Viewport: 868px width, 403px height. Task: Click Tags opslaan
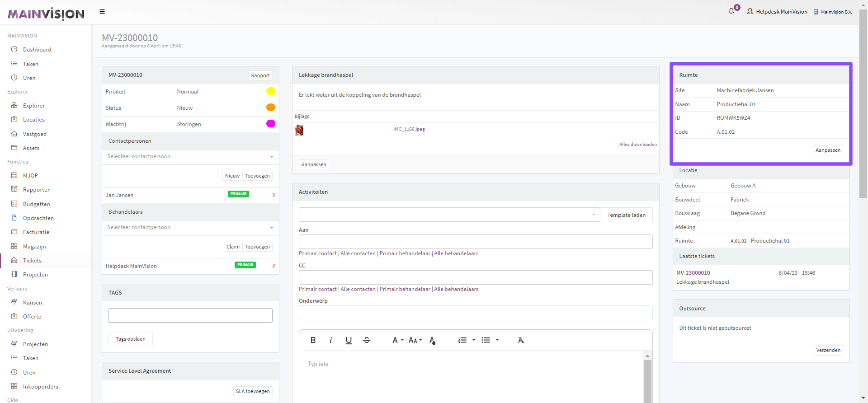pyautogui.click(x=131, y=339)
